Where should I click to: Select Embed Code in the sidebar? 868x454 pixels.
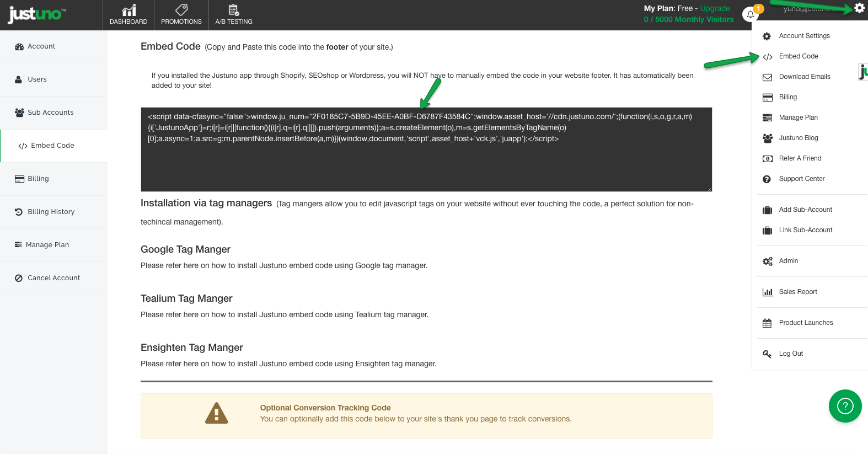[53, 146]
